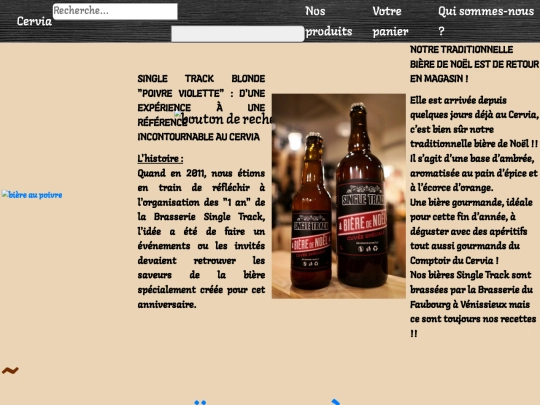Click the empty gray input bar in header
Screen dimensions: 540x405
pos(238,34)
